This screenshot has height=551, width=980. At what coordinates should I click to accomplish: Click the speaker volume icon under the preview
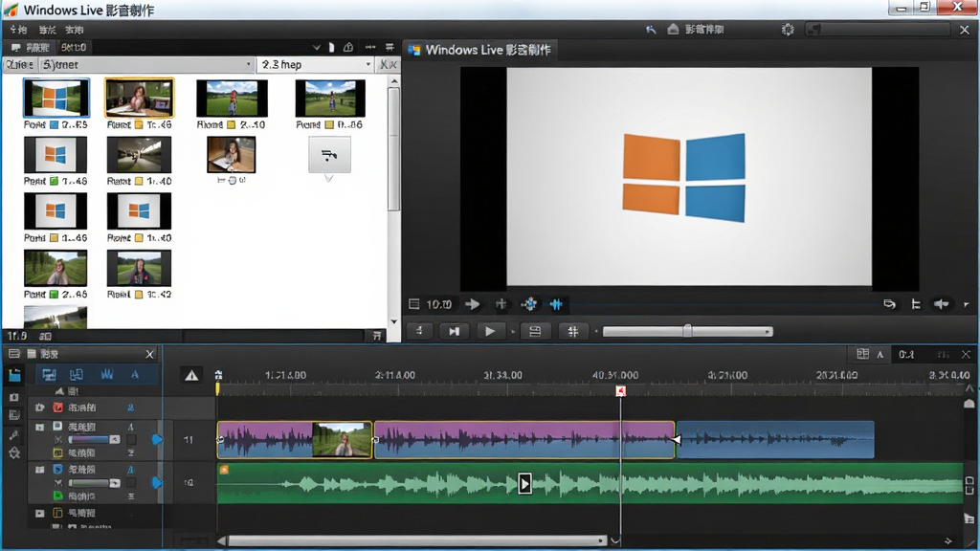(942, 304)
